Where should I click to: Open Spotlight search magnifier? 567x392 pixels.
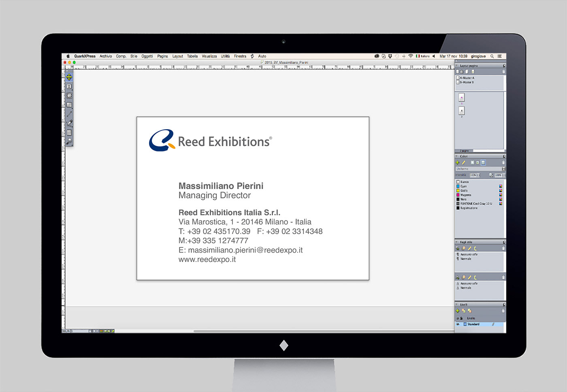(492, 56)
